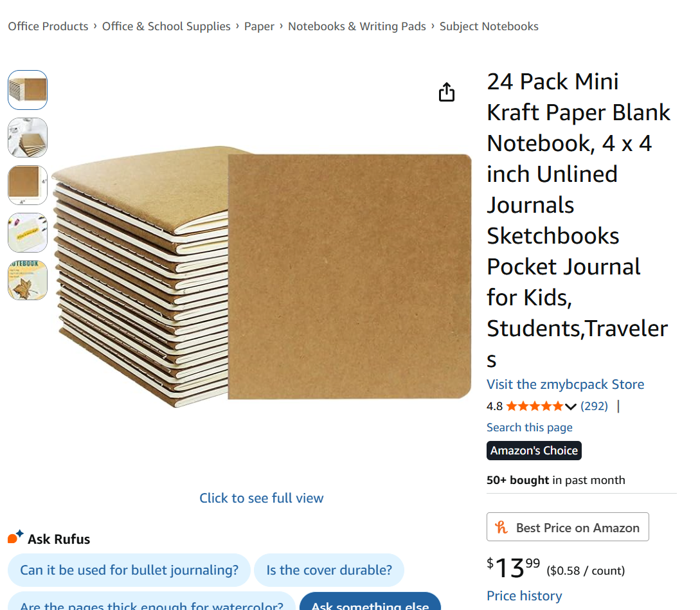Select the dimensions thumbnail showing 4 inch size
The width and height of the screenshot is (700, 610).
click(x=28, y=185)
